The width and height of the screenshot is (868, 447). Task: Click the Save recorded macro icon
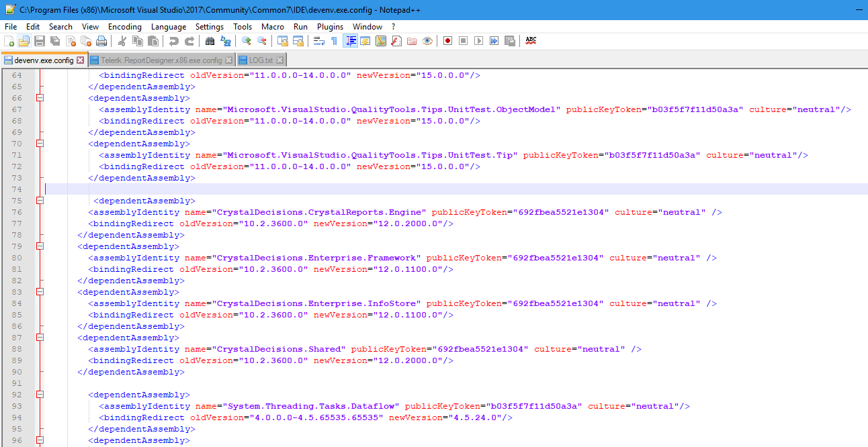click(510, 41)
